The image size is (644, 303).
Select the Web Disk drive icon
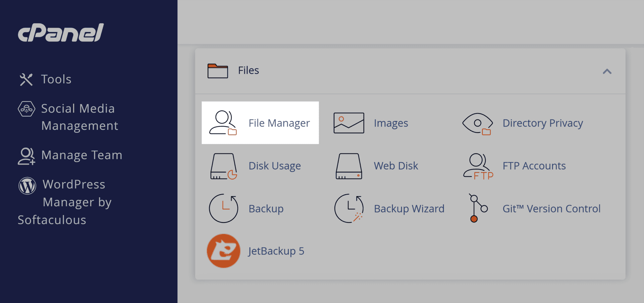(348, 166)
